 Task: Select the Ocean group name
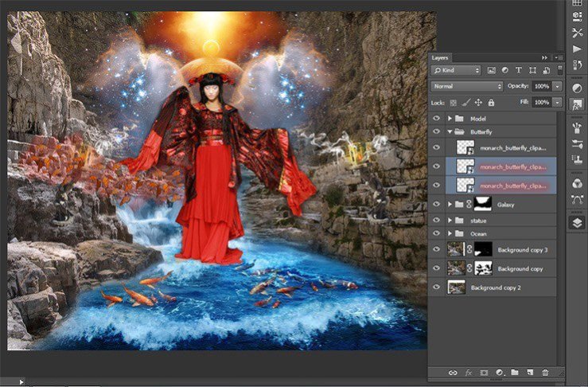tap(478, 234)
